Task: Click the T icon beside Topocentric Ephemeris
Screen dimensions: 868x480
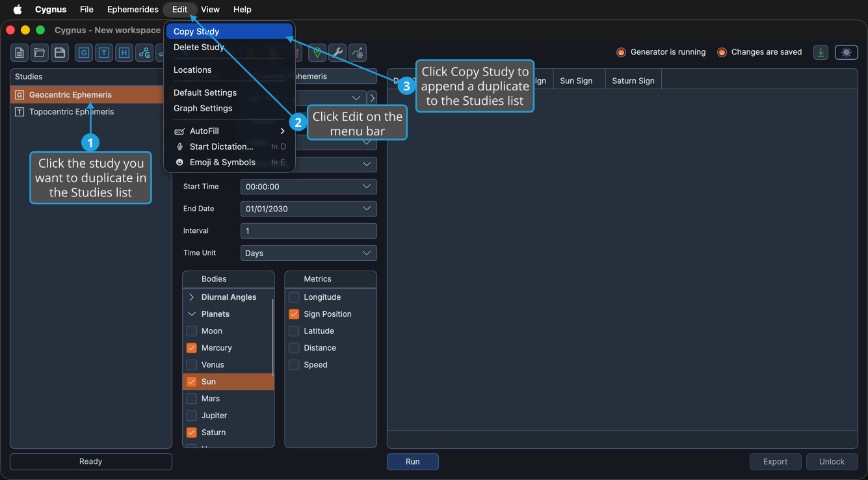Action: click(x=20, y=112)
